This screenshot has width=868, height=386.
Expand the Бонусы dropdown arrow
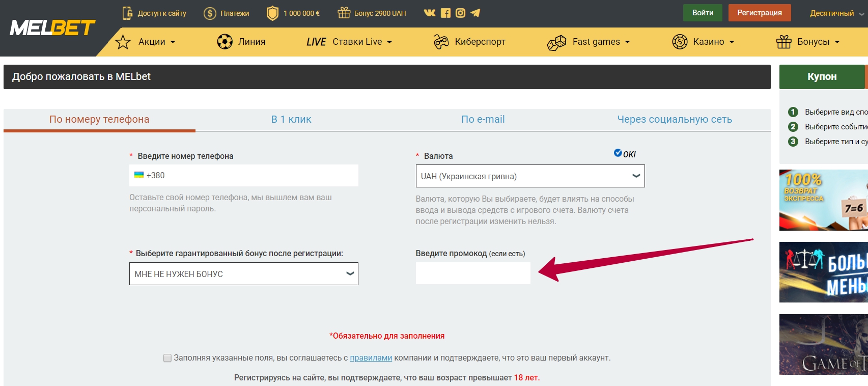tap(837, 42)
